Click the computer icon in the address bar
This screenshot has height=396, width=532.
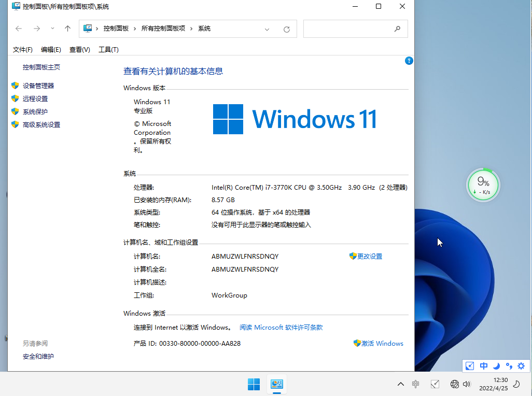[88, 29]
